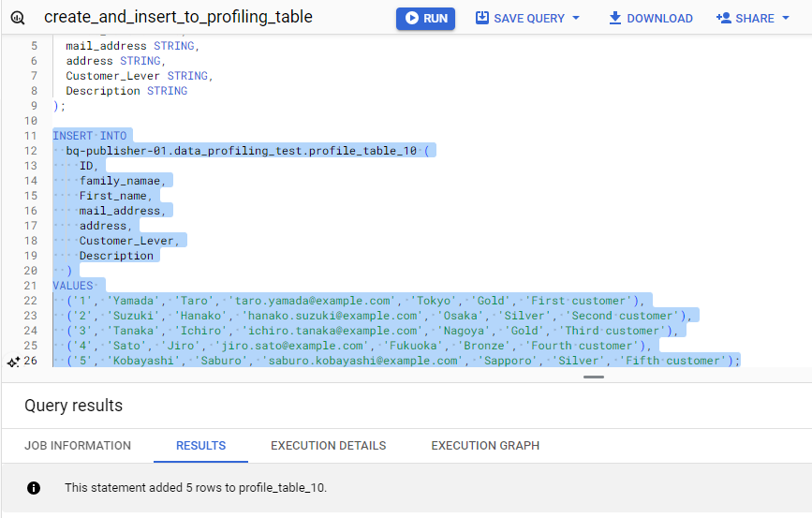The height and width of the screenshot is (518, 812).
Task: Click 'This statement added 5 rows' message
Action: click(x=196, y=488)
